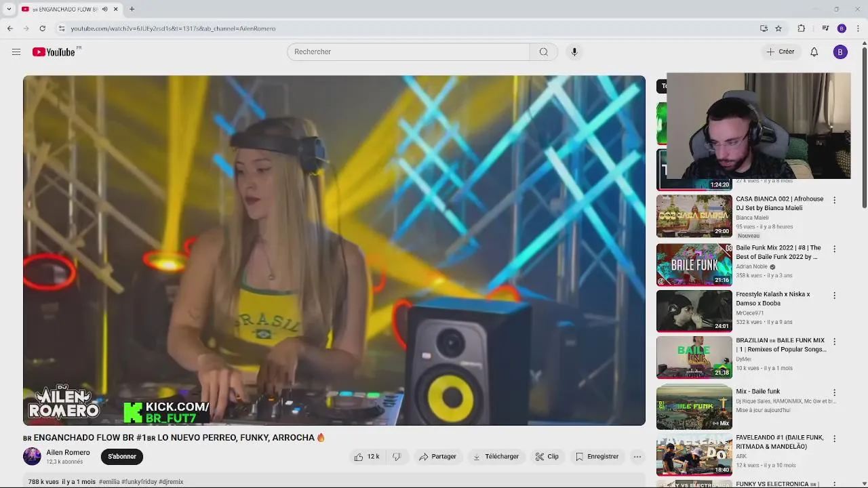Open options menu for FAVELEANDO #1
868x488 pixels.
click(x=834, y=439)
